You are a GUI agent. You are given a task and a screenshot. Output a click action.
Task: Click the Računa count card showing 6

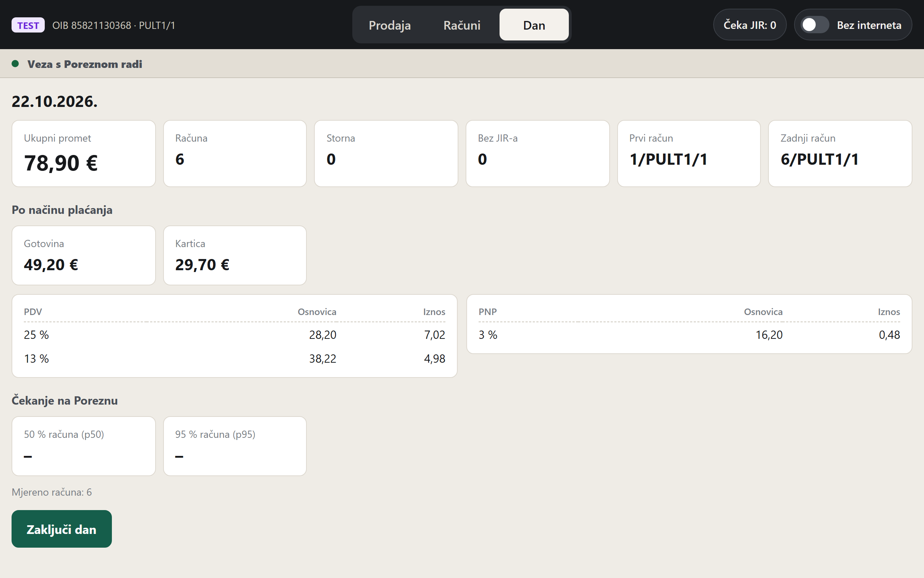235,154
